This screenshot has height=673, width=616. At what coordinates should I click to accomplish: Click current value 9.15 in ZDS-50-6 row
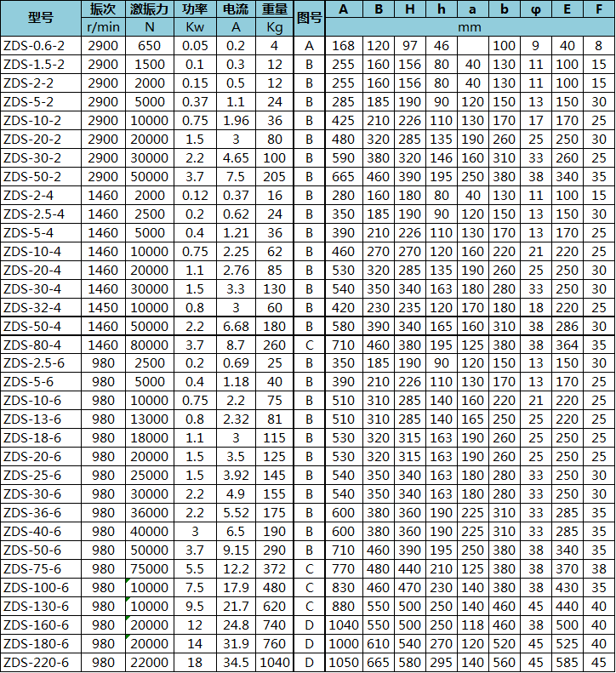[x=236, y=550]
